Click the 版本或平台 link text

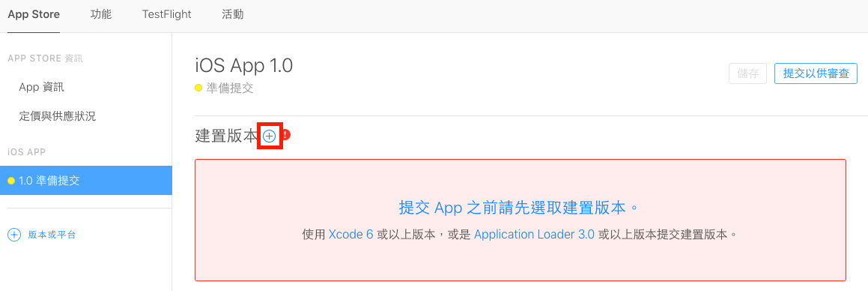(52, 235)
